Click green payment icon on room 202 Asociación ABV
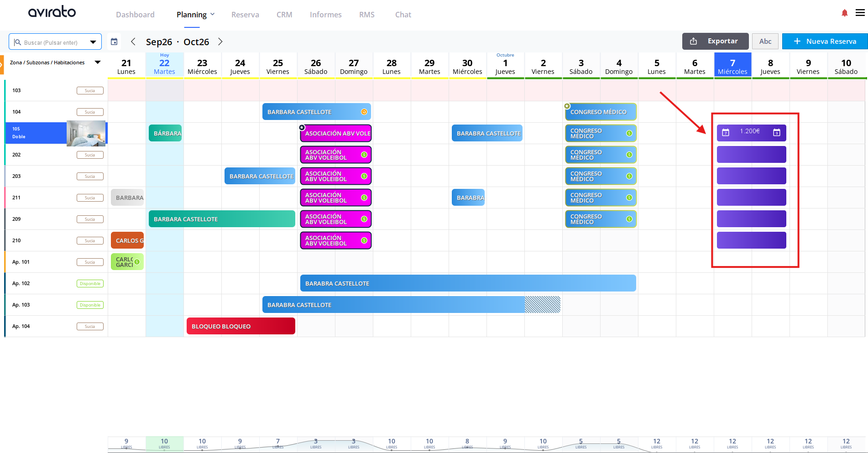The image size is (868, 453). point(364,155)
